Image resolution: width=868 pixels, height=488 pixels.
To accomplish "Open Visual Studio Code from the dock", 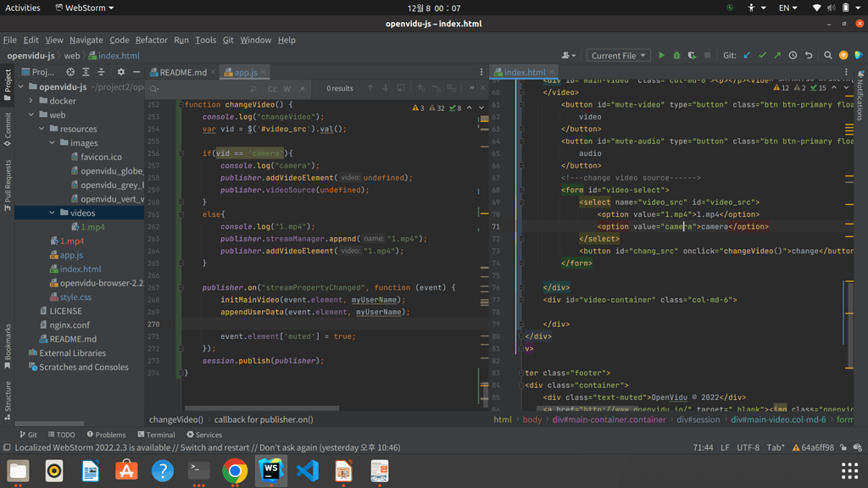I will (x=308, y=470).
